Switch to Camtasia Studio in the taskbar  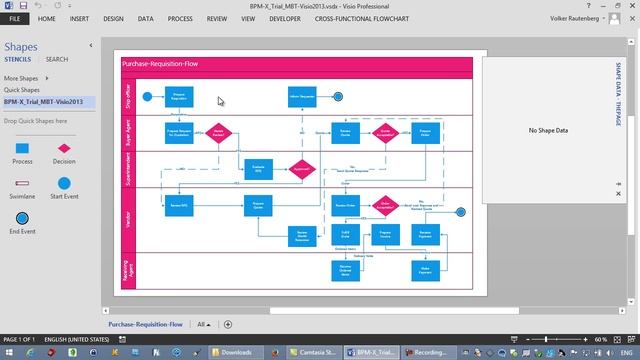[x=312, y=352]
